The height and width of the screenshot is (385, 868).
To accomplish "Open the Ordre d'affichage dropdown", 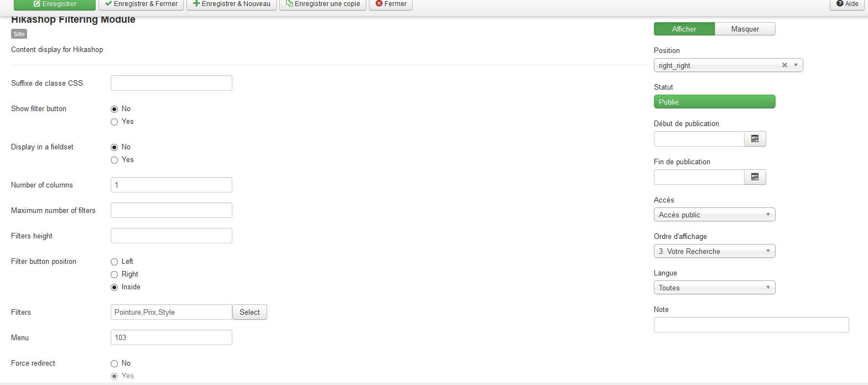I will click(x=714, y=251).
